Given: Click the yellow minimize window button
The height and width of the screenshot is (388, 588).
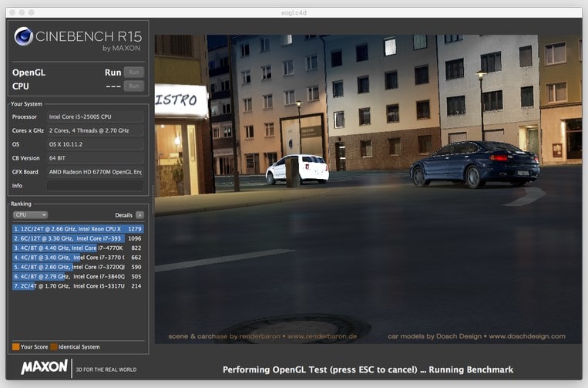Looking at the screenshot, I should pyautogui.click(x=21, y=12).
